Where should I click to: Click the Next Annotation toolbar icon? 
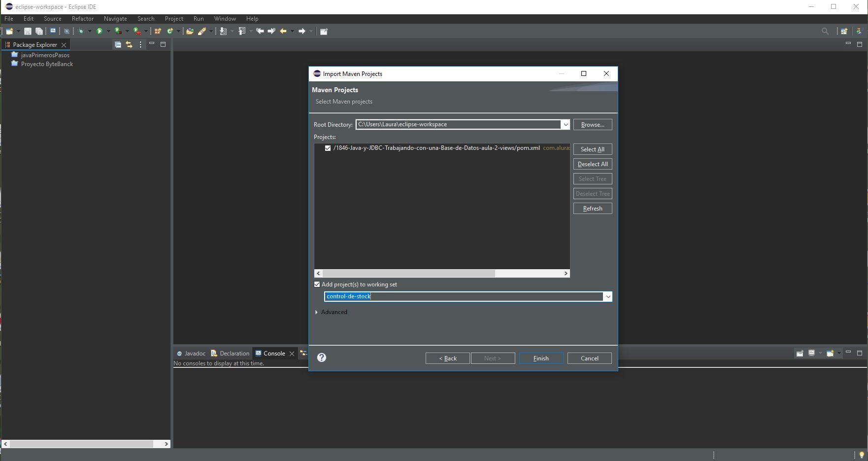pos(223,31)
